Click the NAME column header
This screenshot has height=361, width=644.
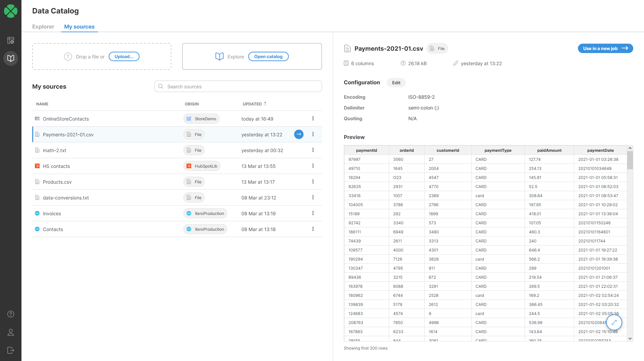pos(42,104)
